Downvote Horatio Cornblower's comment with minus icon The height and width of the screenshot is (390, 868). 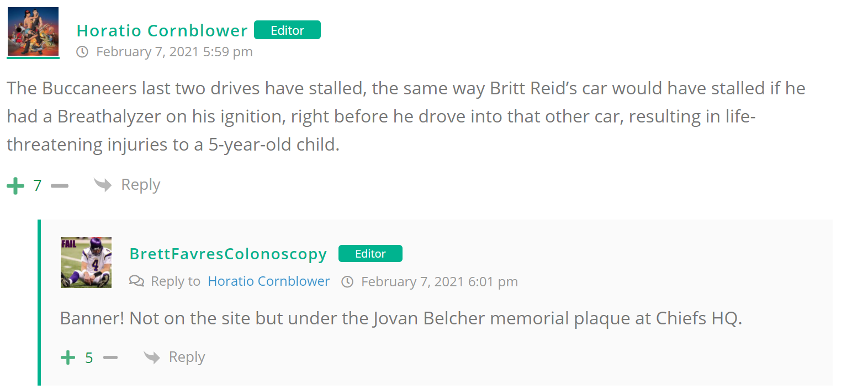tap(60, 186)
